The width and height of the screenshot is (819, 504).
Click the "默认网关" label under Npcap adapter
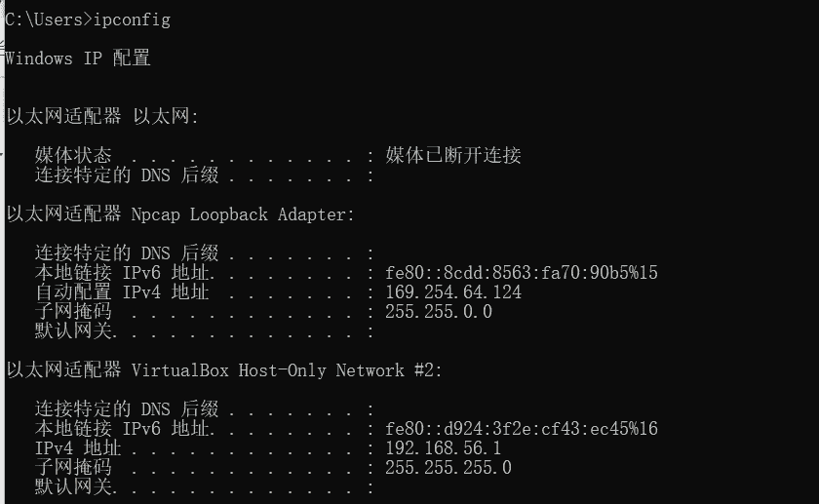73,331
